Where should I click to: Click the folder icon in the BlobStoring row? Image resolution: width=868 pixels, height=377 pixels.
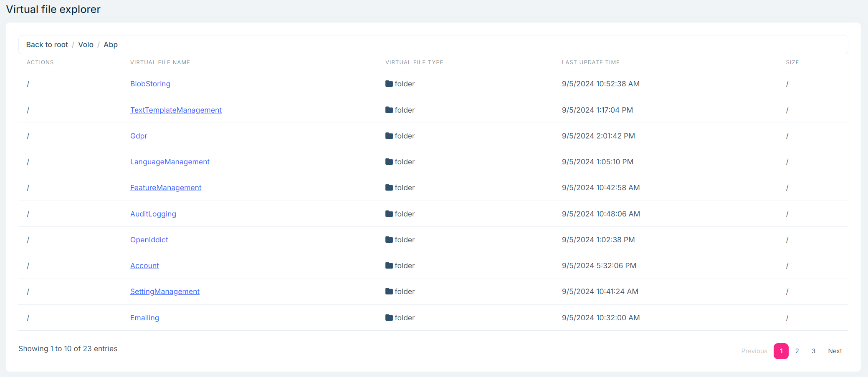click(389, 84)
